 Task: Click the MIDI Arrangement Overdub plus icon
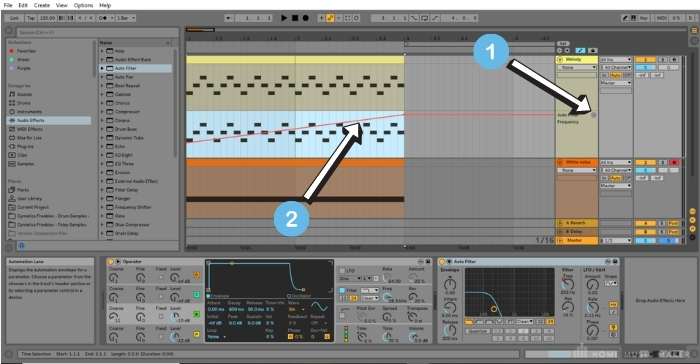pyautogui.click(x=321, y=18)
